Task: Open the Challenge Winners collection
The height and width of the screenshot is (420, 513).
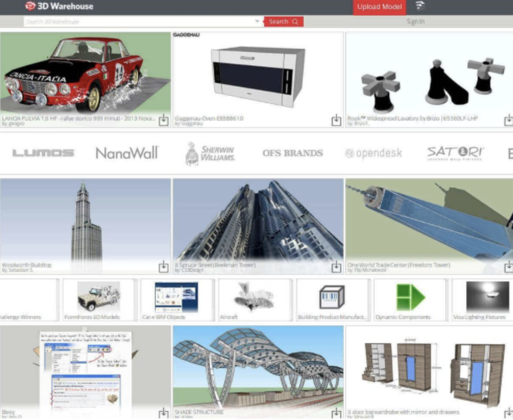Action: pyautogui.click(x=29, y=300)
